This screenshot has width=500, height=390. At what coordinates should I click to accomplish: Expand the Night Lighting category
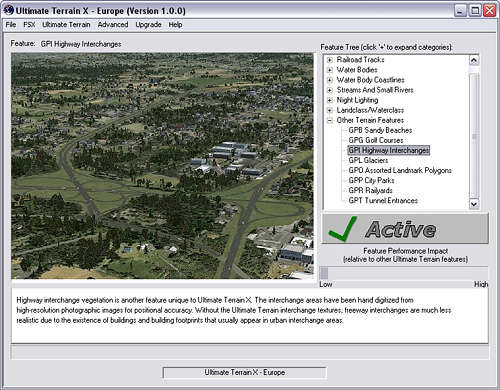(330, 100)
